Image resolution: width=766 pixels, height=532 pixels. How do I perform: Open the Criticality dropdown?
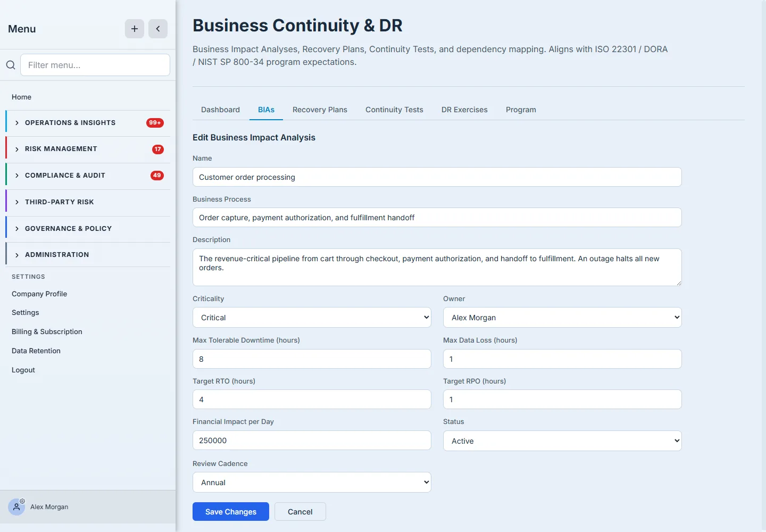[312, 318]
